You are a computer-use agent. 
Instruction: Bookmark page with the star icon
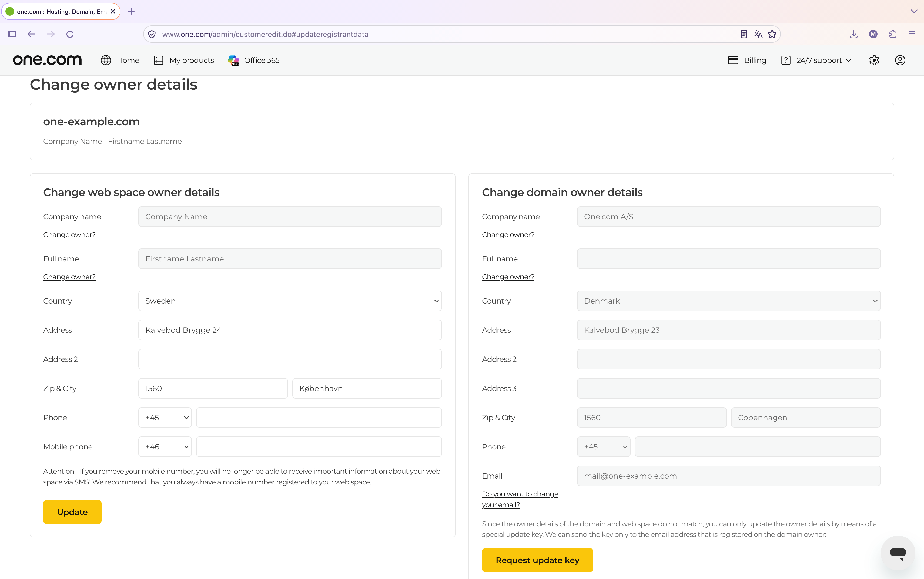coord(772,34)
